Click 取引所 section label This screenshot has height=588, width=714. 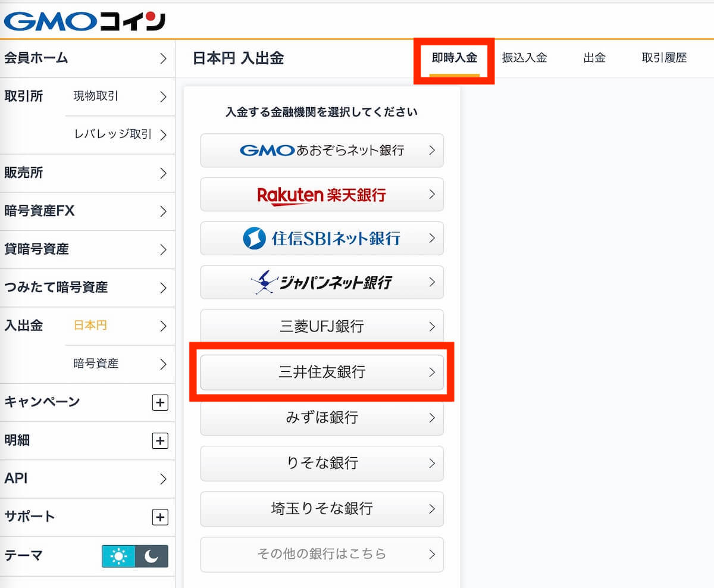point(24,96)
